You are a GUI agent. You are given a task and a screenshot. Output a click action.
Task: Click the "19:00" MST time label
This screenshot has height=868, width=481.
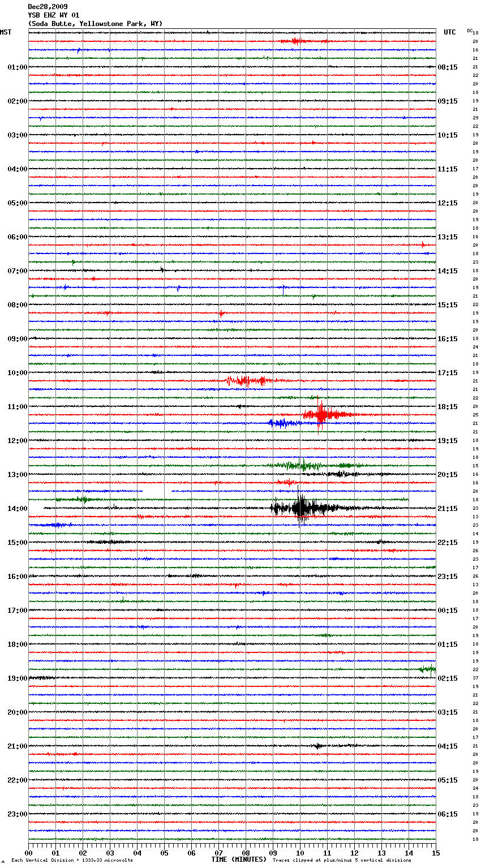pyautogui.click(x=18, y=678)
